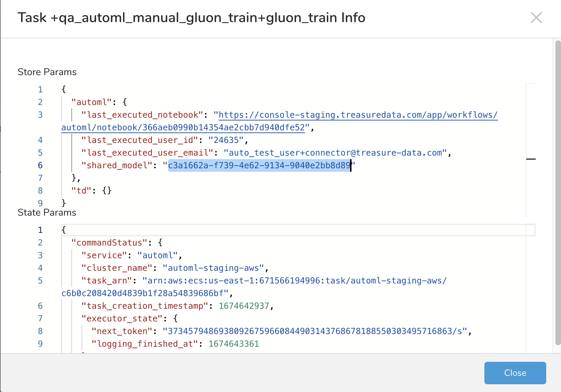Select the cluster_name automl-staging-aws value
Screen dimensions: 561x392
point(215,268)
